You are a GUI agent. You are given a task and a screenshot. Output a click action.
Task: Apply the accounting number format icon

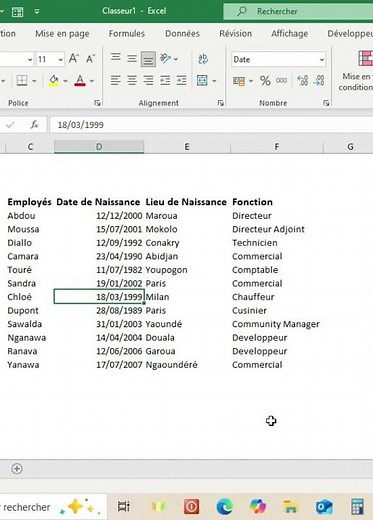tap(239, 81)
